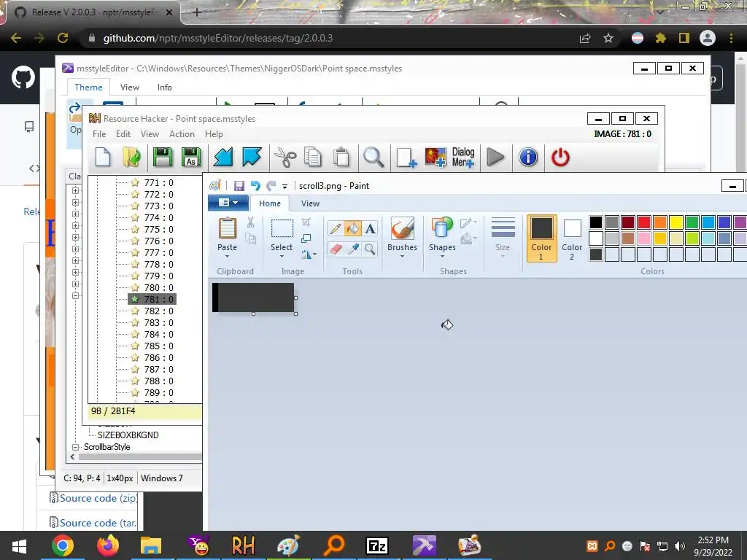
Task: Click the browser back arrow
Action: tap(16, 38)
